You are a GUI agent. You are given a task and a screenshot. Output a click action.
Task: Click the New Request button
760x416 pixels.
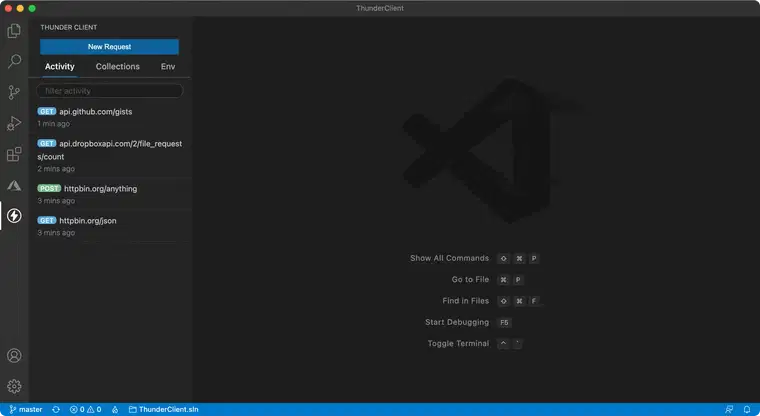[x=110, y=47]
